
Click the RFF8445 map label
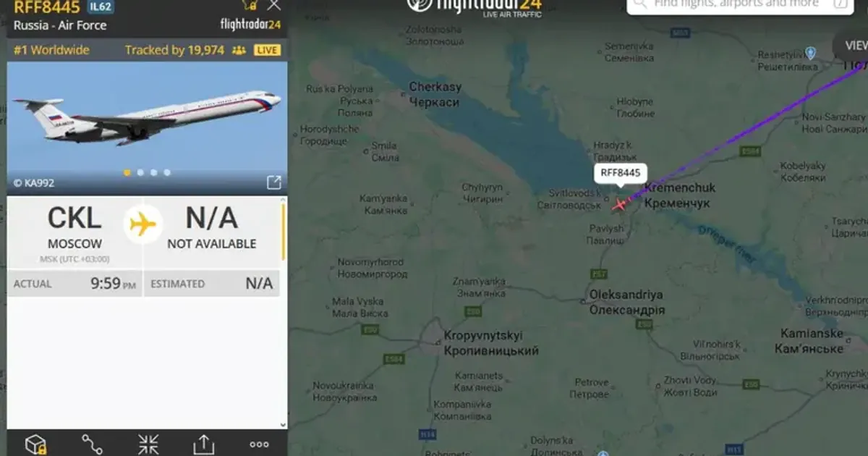coord(620,173)
